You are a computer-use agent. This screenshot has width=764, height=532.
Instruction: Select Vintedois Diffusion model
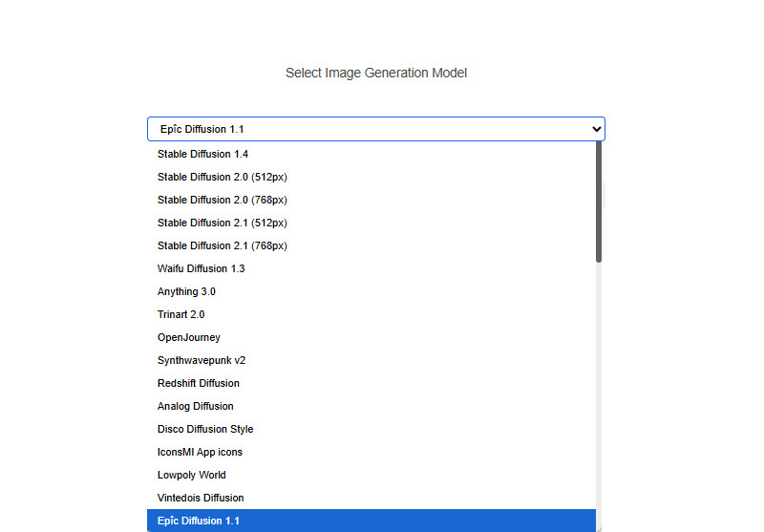click(371, 498)
